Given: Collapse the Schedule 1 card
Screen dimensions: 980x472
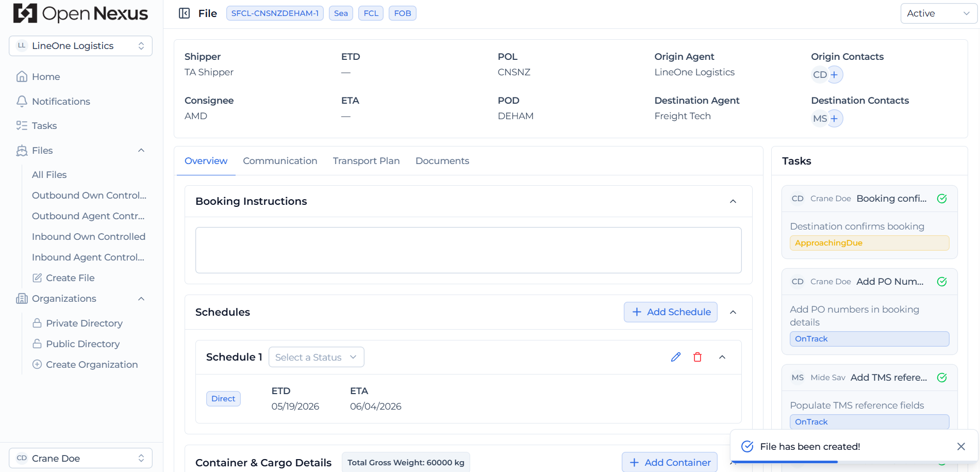Looking at the screenshot, I should pyautogui.click(x=722, y=357).
